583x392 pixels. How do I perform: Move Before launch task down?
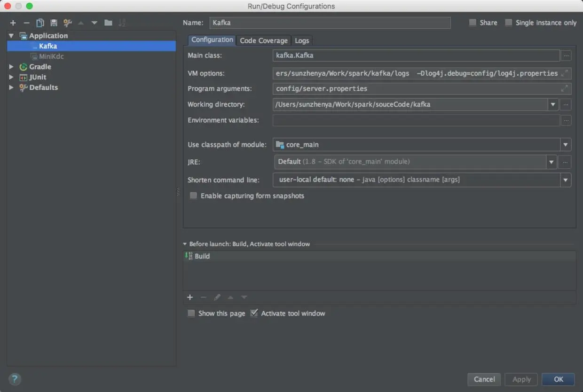click(244, 297)
